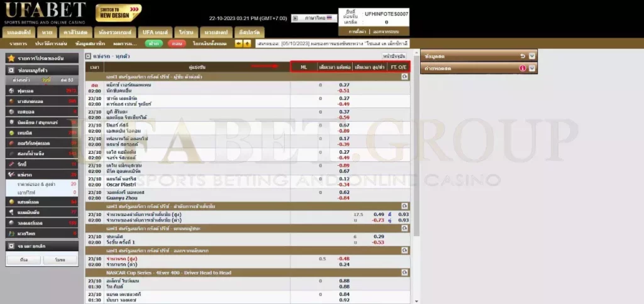Click the refresh icon in first league header
Viewport: 644px width, 304px height.
point(405,76)
